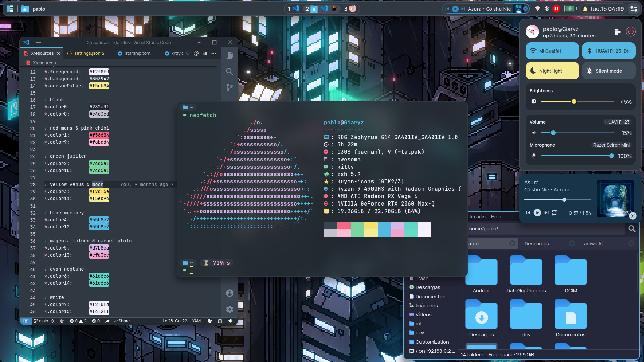This screenshot has width=644, height=362.
Task: Adjust the Volume slider
Action: pyautogui.click(x=577, y=133)
